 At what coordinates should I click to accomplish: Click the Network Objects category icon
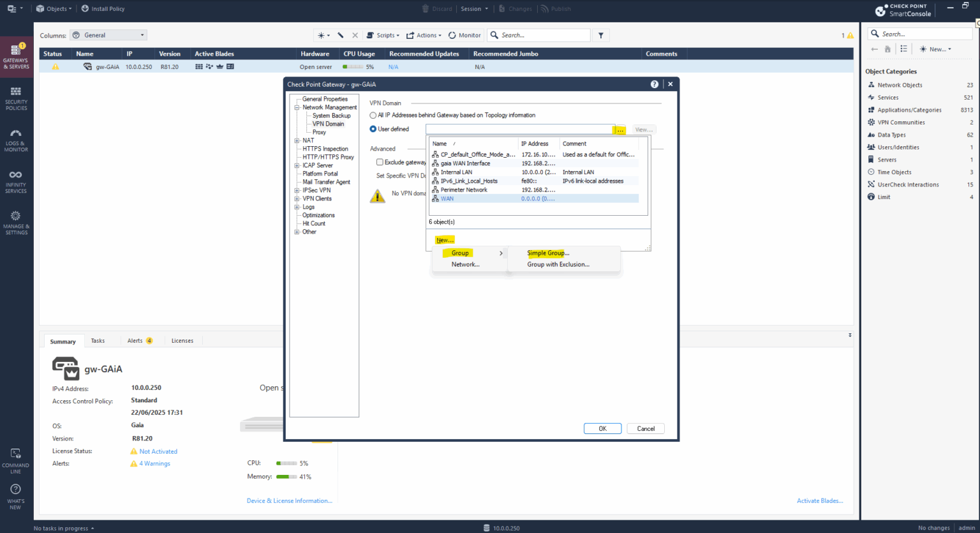coord(871,84)
